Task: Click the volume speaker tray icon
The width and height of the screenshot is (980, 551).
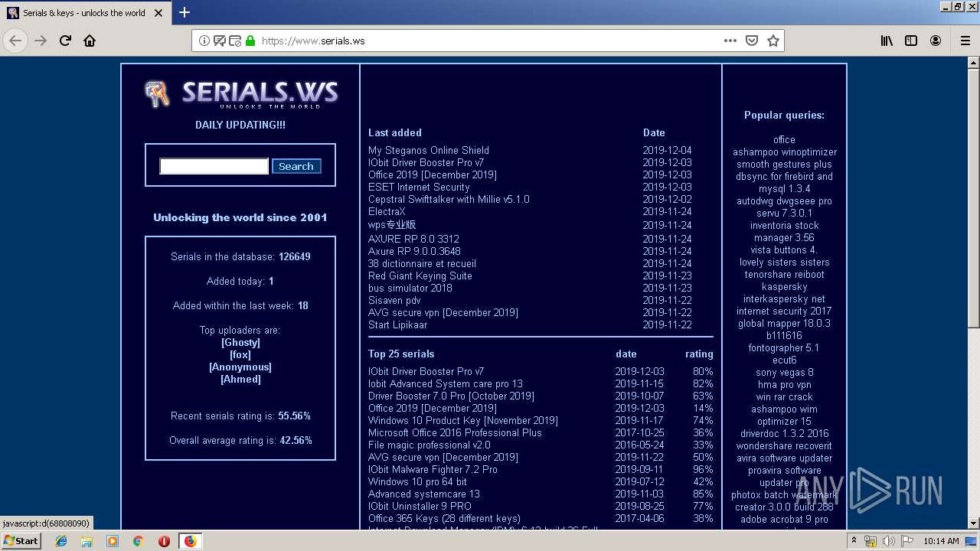Action: 888,541
